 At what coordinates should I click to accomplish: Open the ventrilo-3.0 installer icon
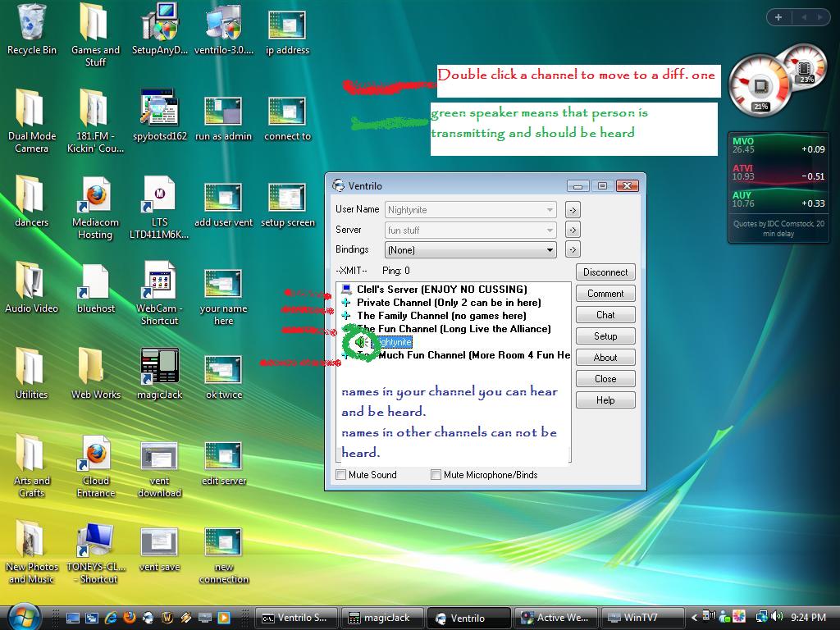tap(224, 30)
